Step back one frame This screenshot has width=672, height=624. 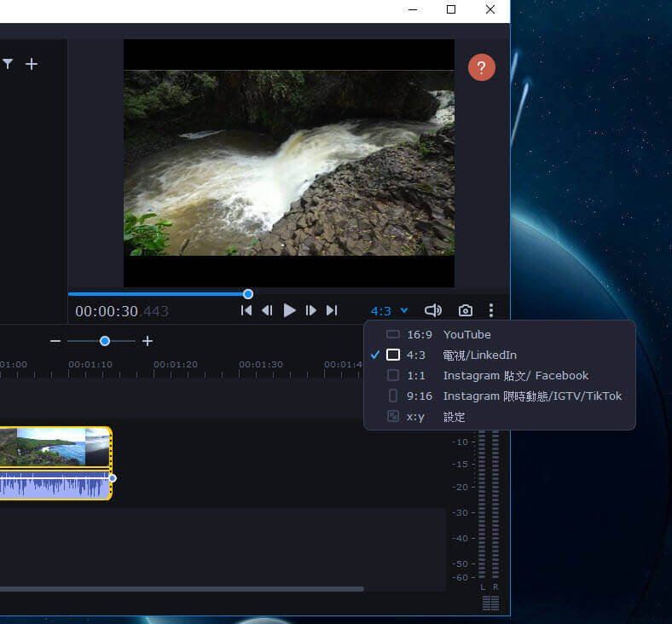pos(267,310)
